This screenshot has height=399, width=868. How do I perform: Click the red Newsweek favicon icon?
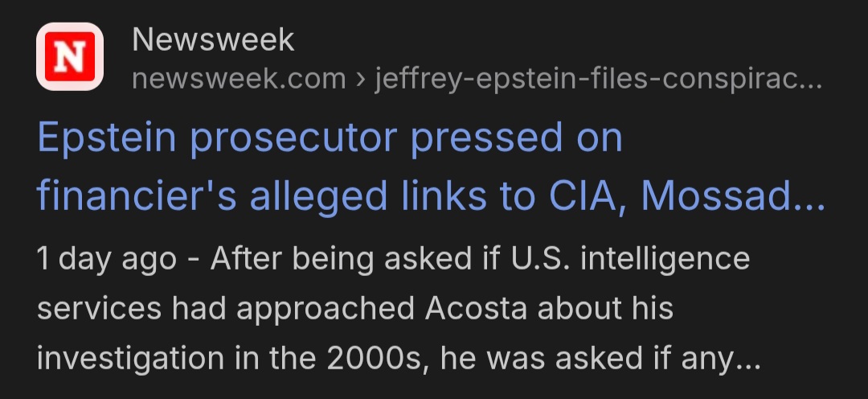pyautogui.click(x=70, y=56)
